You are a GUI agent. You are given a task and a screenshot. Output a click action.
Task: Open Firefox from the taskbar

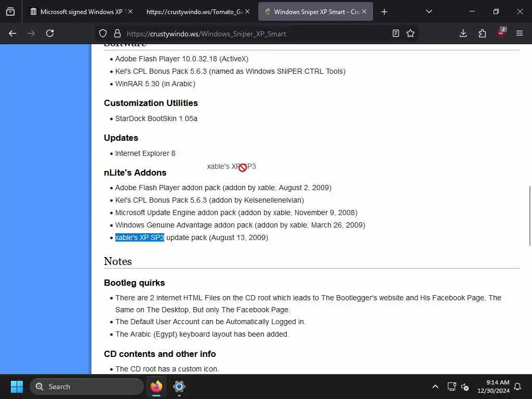pyautogui.click(x=156, y=387)
